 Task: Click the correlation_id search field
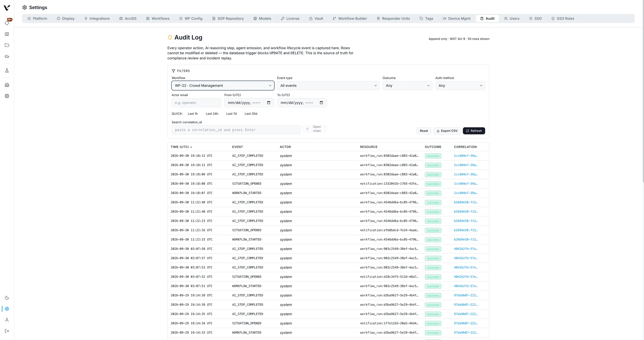click(236, 130)
